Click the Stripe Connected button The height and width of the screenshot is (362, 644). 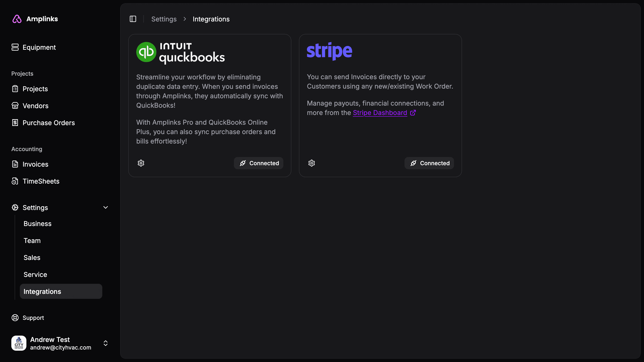click(429, 163)
